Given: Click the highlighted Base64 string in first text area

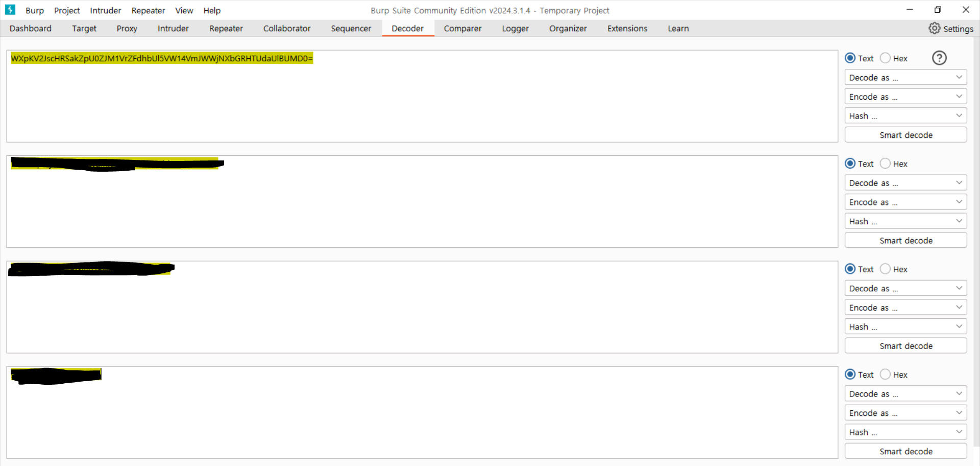Looking at the screenshot, I should 162,58.
